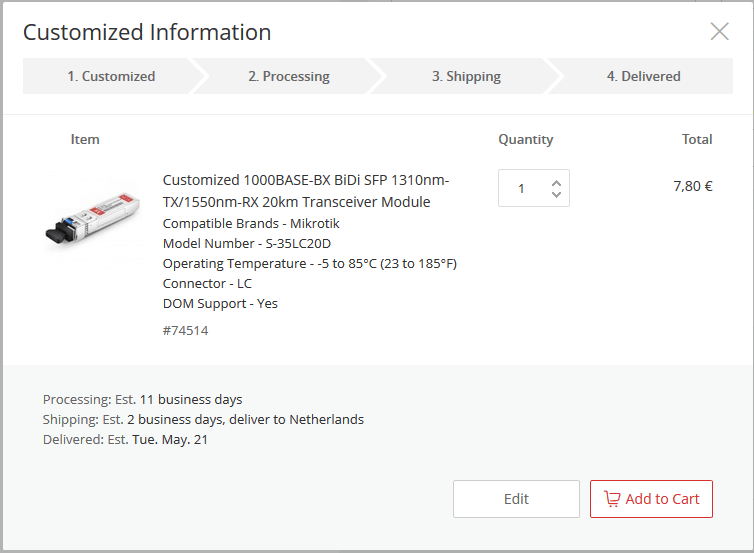Viewport: 754px width, 553px height.
Task: Select the "2. Processing" step
Action: [289, 76]
